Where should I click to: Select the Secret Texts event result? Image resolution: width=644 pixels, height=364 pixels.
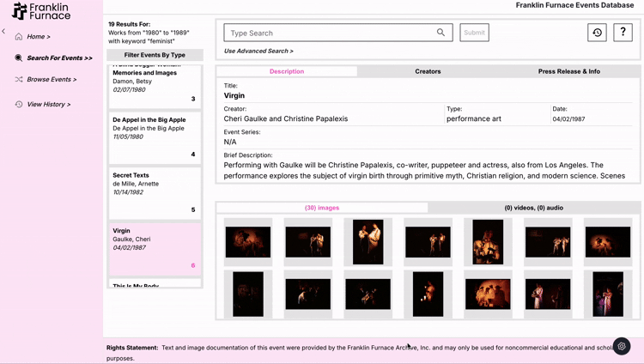[155, 191]
